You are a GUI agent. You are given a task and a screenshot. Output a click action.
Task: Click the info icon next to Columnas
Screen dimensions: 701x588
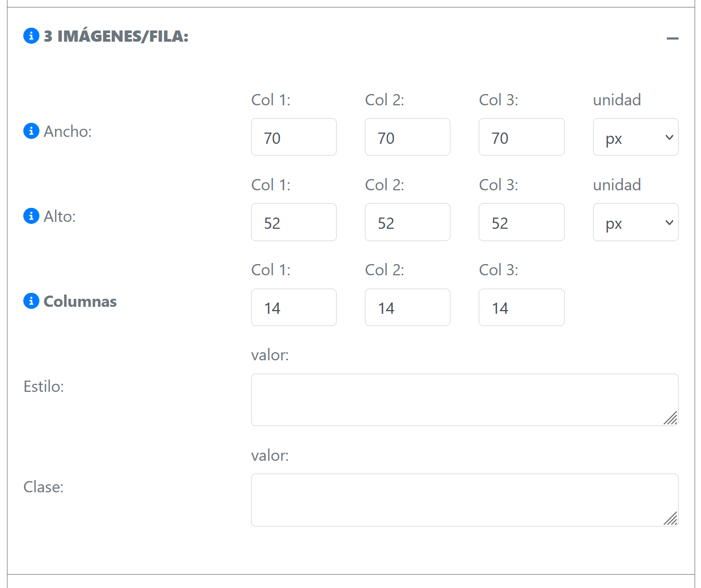coord(31,301)
